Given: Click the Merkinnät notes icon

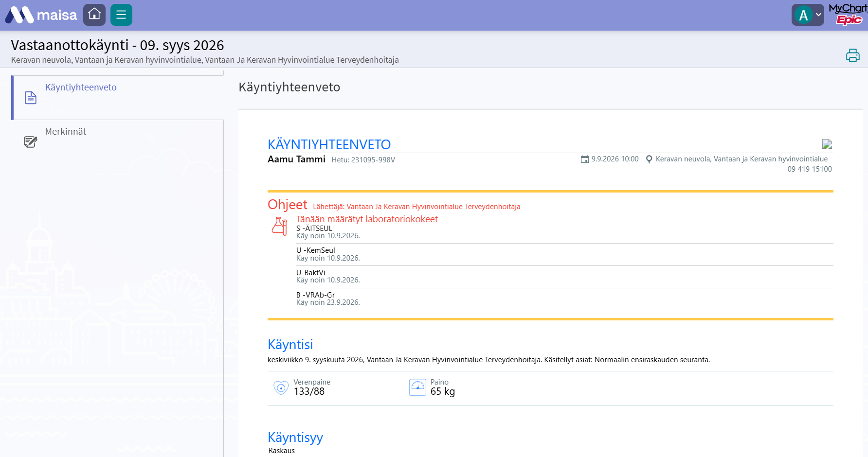Looking at the screenshot, I should [x=31, y=142].
